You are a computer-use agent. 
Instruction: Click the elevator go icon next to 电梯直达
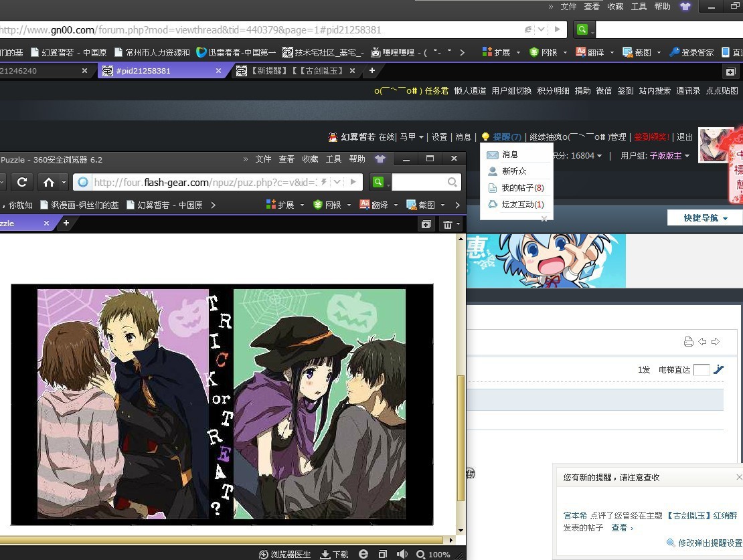719,369
